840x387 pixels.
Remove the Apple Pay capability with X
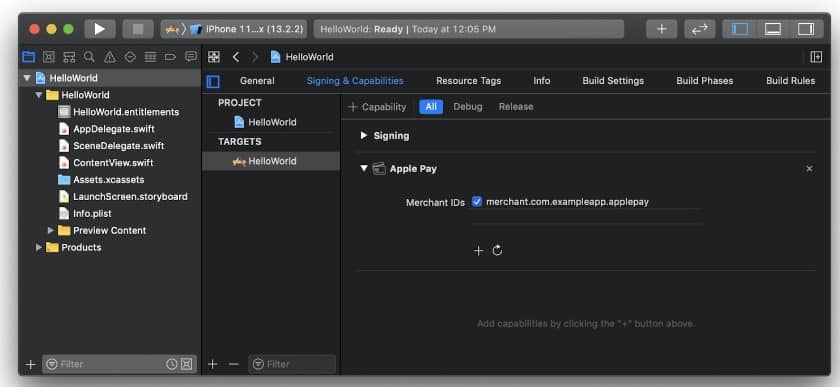tap(809, 169)
